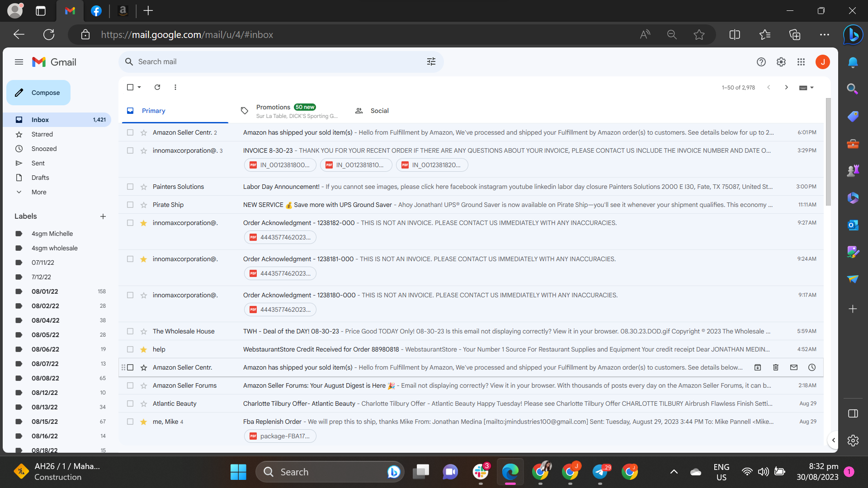
Task: Open Telegram from the taskbar
Action: (600, 472)
